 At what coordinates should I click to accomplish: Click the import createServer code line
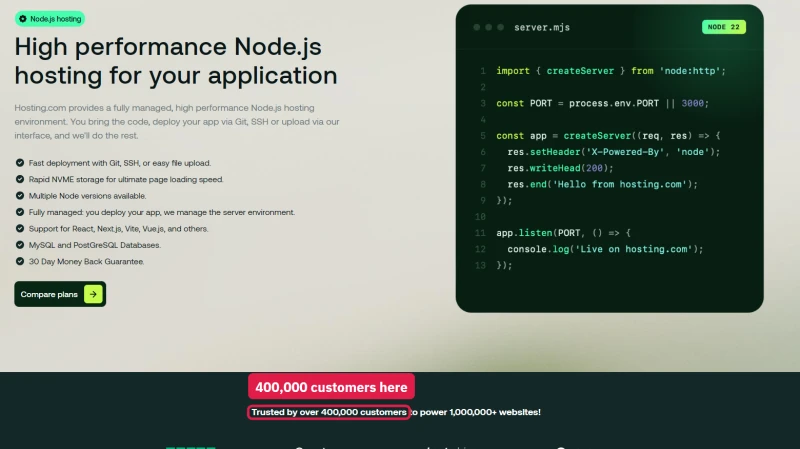click(611, 71)
